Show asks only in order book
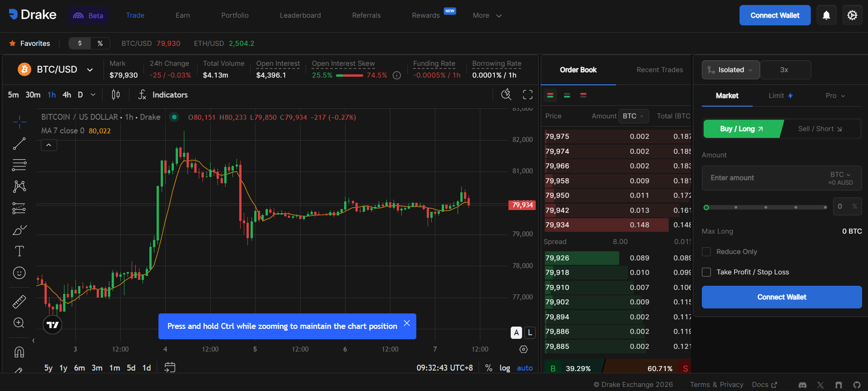This screenshot has height=391, width=868. coord(583,95)
